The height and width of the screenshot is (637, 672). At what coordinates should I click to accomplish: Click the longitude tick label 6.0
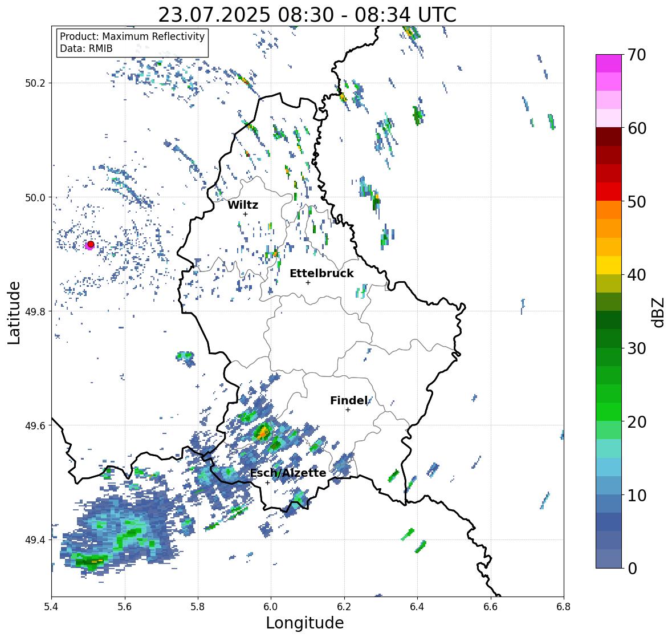click(271, 606)
